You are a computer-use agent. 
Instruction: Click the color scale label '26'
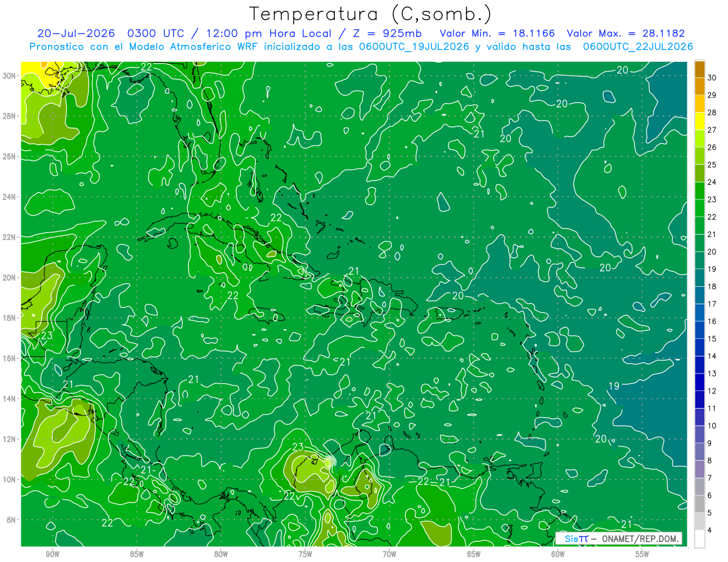[712, 147]
